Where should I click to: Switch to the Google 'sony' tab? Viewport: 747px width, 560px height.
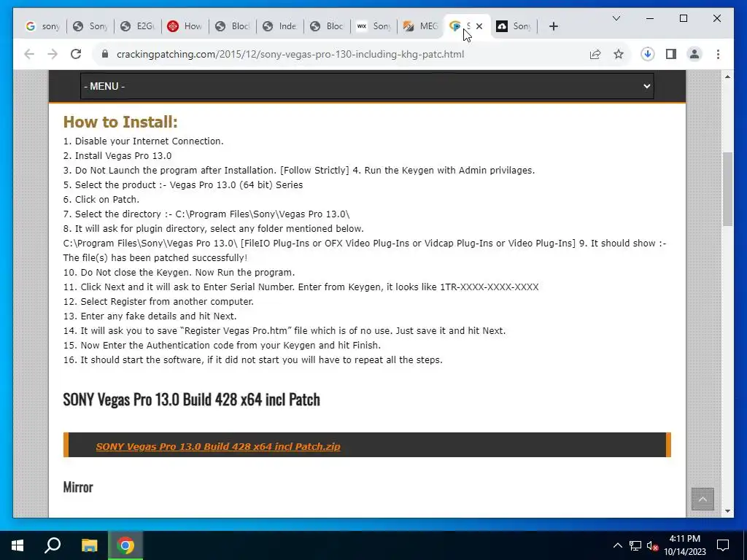click(43, 26)
